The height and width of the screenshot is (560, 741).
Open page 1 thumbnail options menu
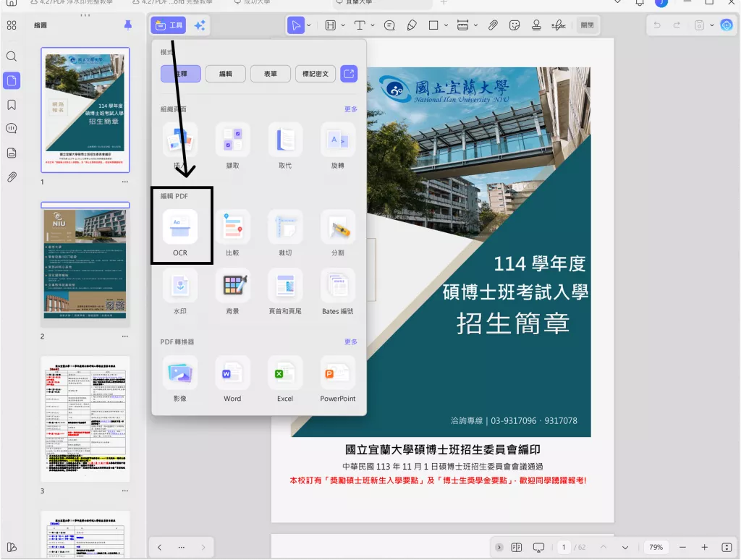(124, 182)
